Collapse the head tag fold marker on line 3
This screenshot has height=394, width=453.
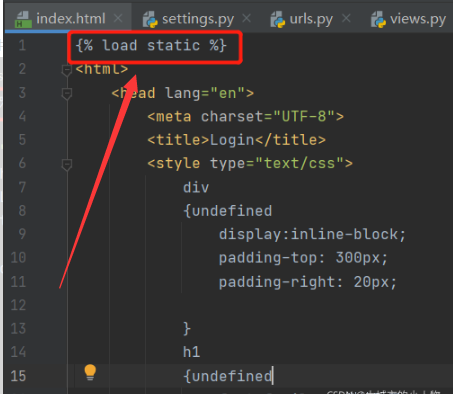click(x=67, y=94)
